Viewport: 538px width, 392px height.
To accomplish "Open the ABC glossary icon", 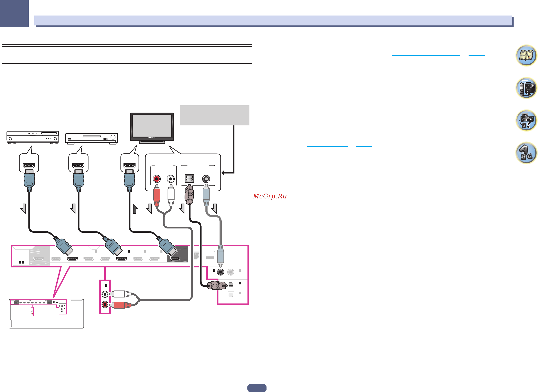I will point(526,153).
